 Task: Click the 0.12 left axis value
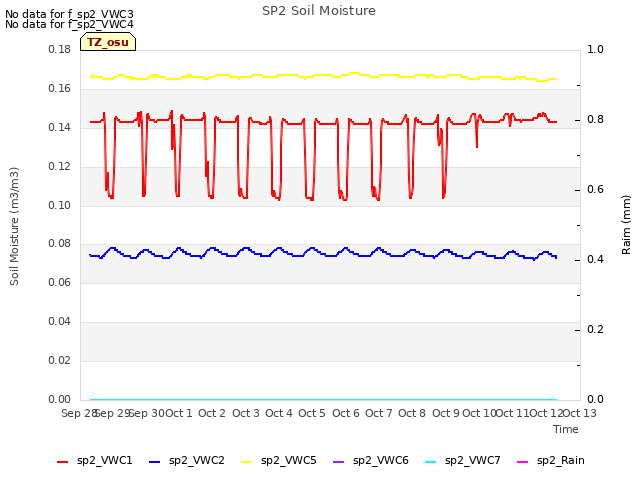pos(60,167)
